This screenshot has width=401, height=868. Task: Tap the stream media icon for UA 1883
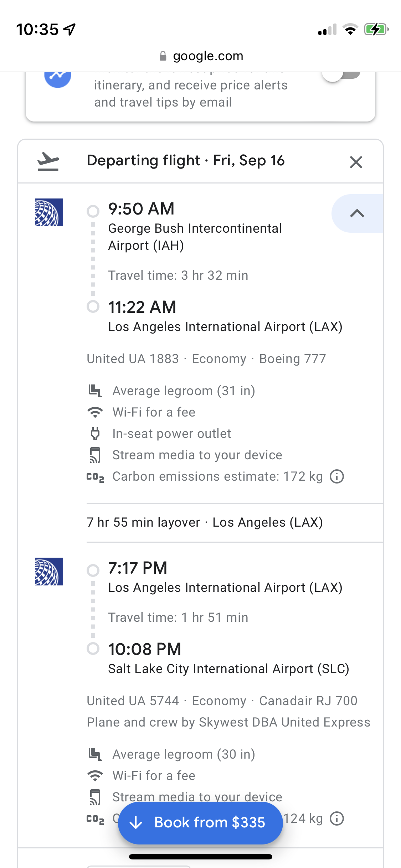click(x=95, y=455)
